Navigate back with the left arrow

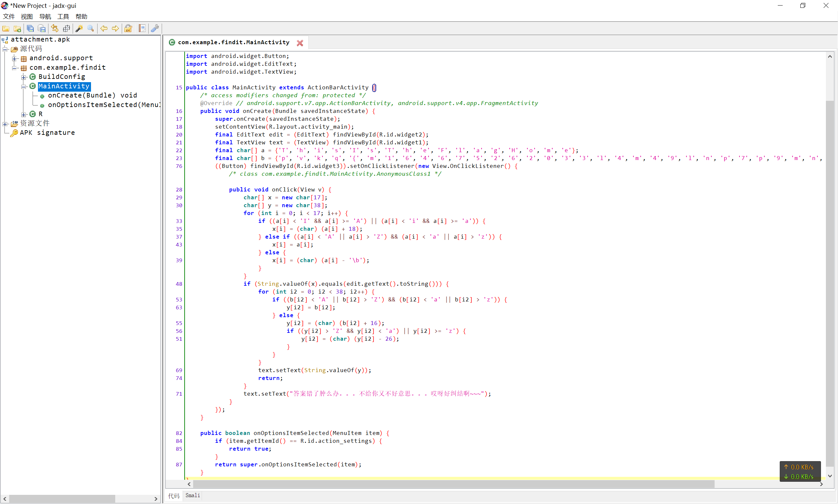pyautogui.click(x=104, y=28)
